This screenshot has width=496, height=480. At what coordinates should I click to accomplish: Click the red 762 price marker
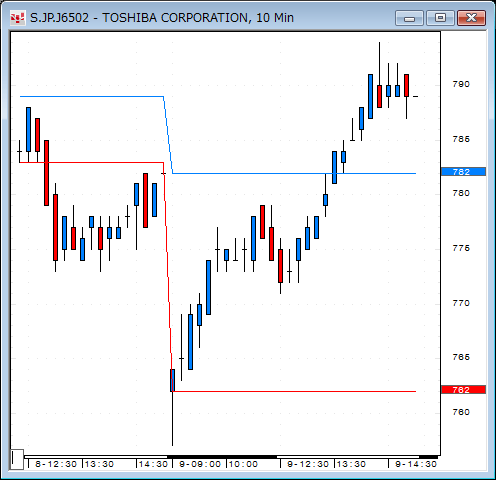[x=463, y=390]
